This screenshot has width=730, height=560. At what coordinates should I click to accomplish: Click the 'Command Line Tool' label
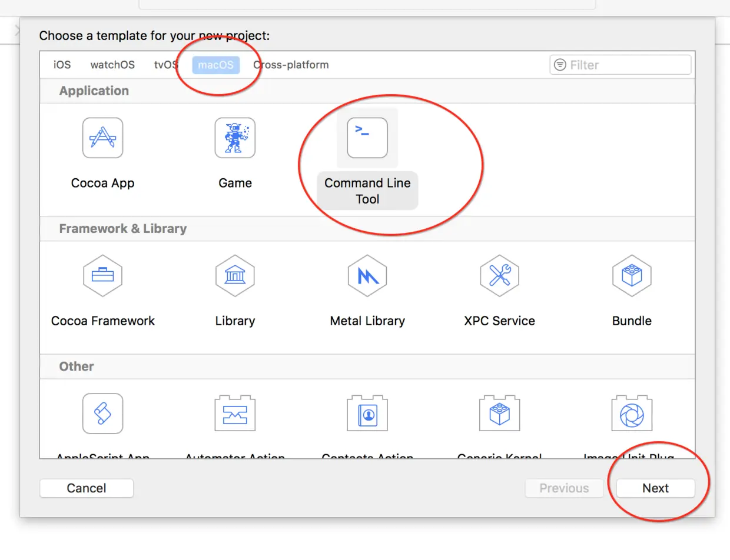[x=367, y=191]
